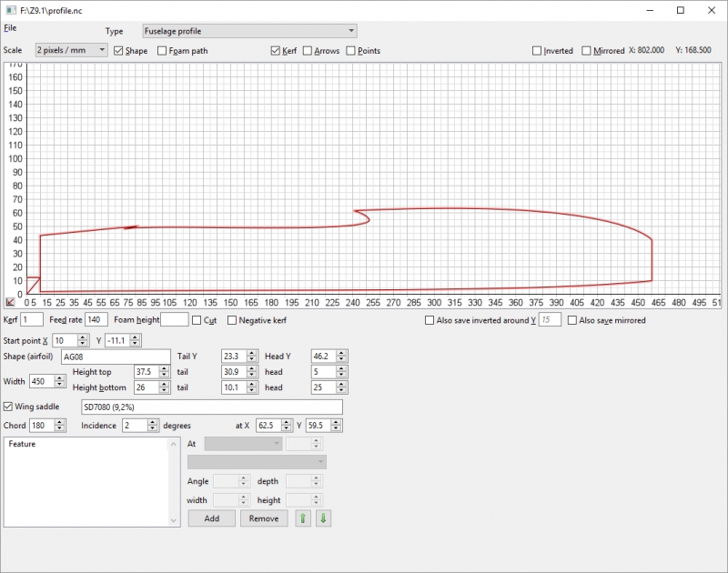Click the Chord value spinner arrows

tap(61, 426)
